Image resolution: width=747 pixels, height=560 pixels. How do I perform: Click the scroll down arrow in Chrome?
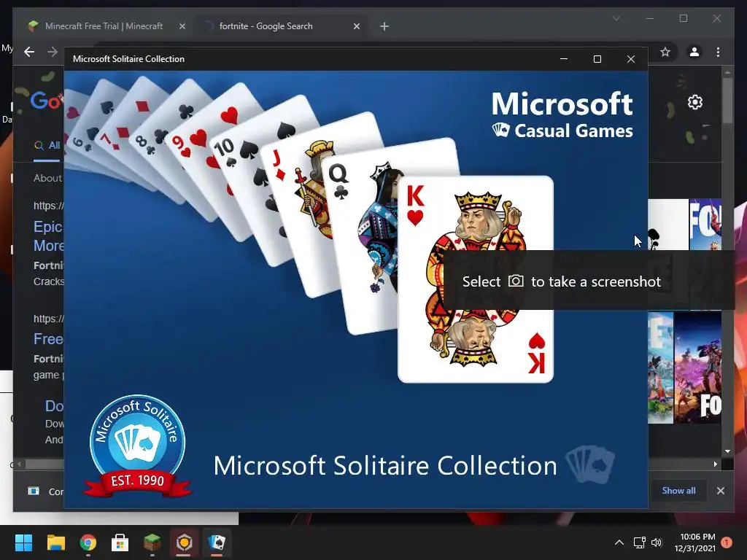coord(727,451)
